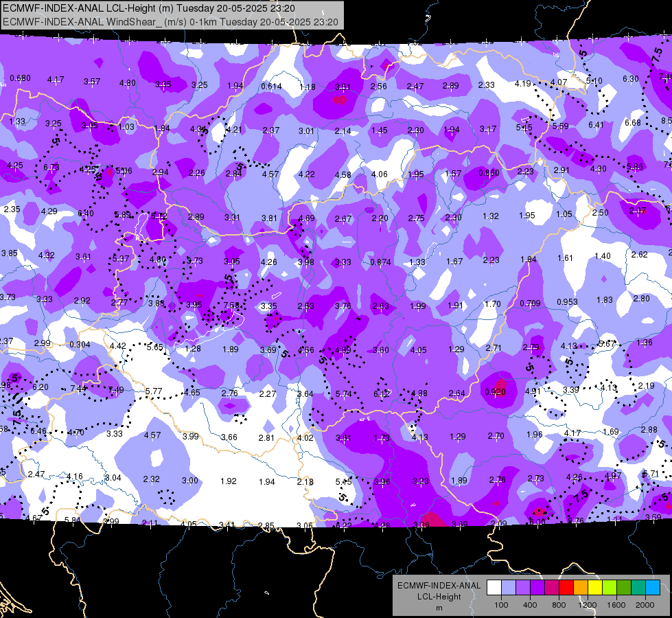Click the legend label 2000
The height and width of the screenshot is (618, 672).
tap(645, 605)
